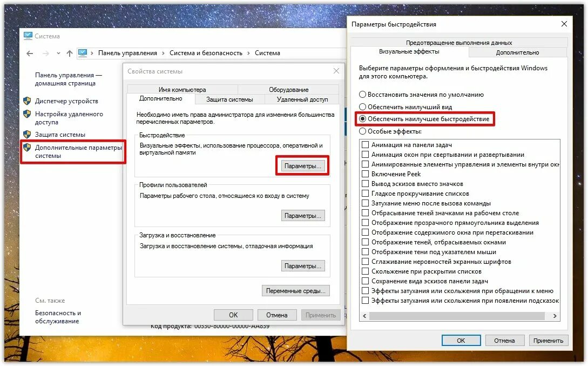The width and height of the screenshot is (588, 366).
Task: Open Предотвращение выполнения данных tab
Action: click(459, 42)
